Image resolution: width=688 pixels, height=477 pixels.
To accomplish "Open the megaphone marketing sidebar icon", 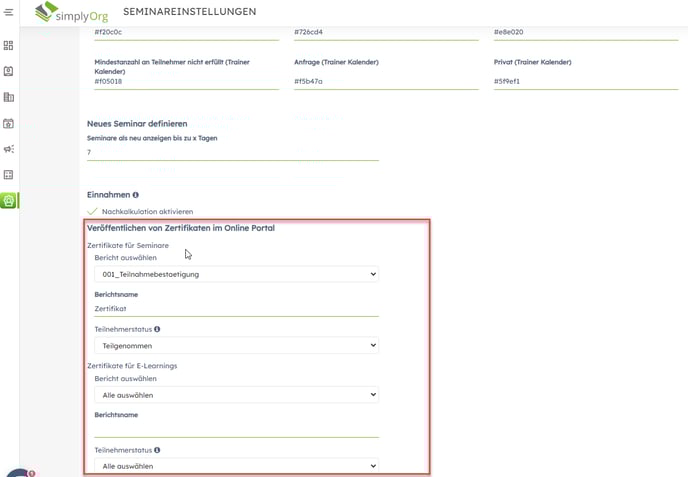I will [9, 149].
